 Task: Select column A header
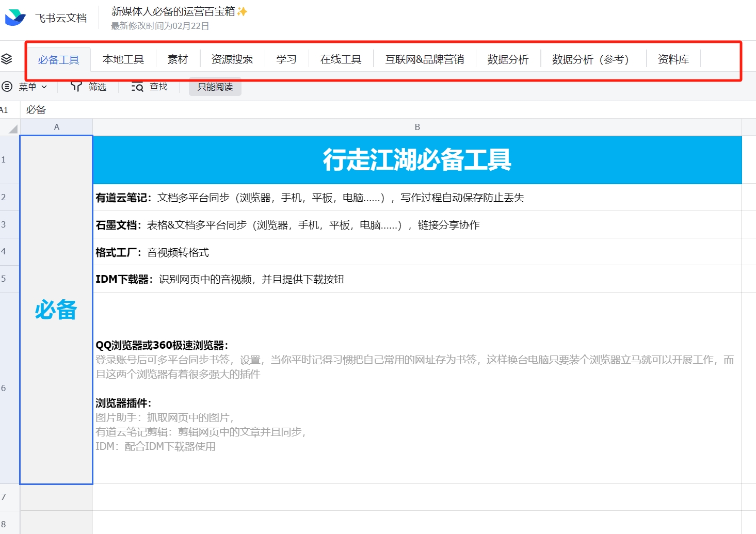[x=56, y=127]
